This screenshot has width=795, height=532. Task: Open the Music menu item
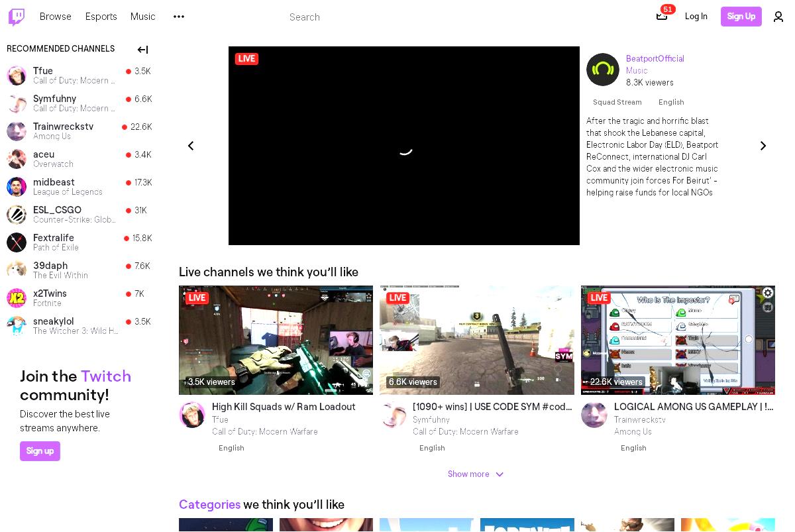[x=143, y=17]
